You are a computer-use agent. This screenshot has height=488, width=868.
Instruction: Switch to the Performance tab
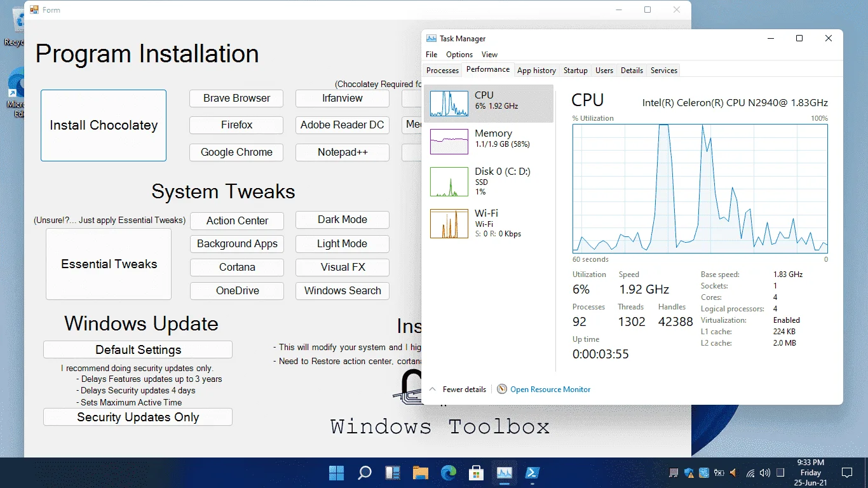click(x=488, y=70)
